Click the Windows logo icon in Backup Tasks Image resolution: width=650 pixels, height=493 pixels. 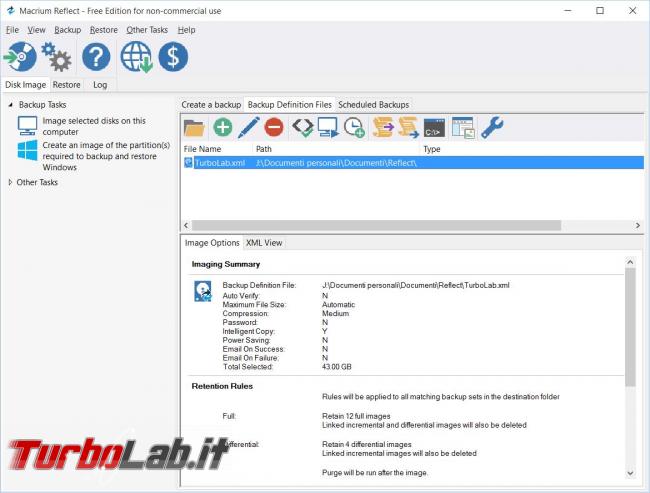[x=27, y=150]
